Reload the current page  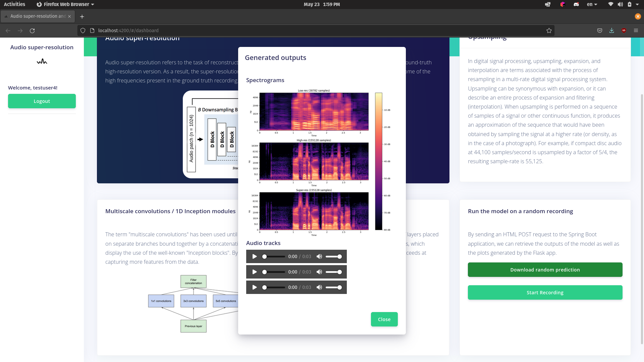[x=32, y=31]
